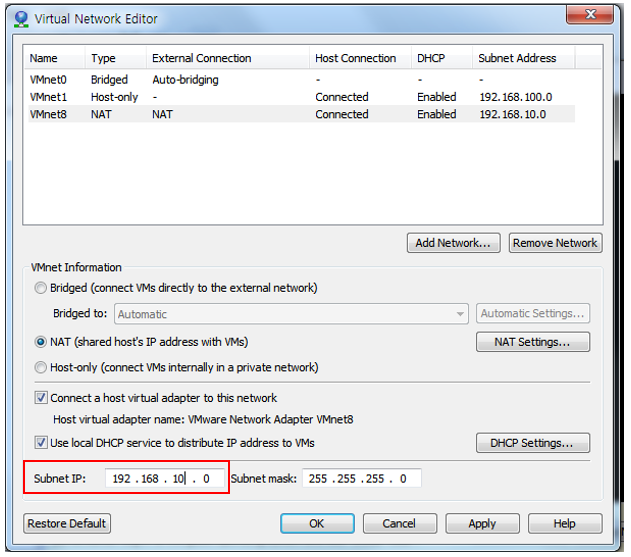Click the Enabled DHCP cell for VMnet1

437,97
